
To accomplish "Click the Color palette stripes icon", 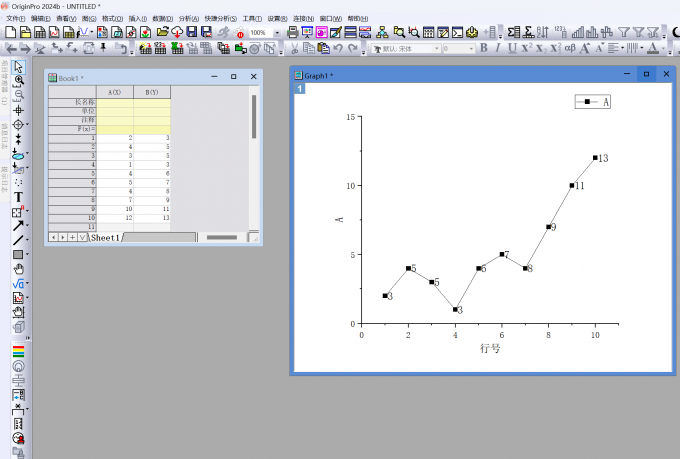I will click(18, 351).
